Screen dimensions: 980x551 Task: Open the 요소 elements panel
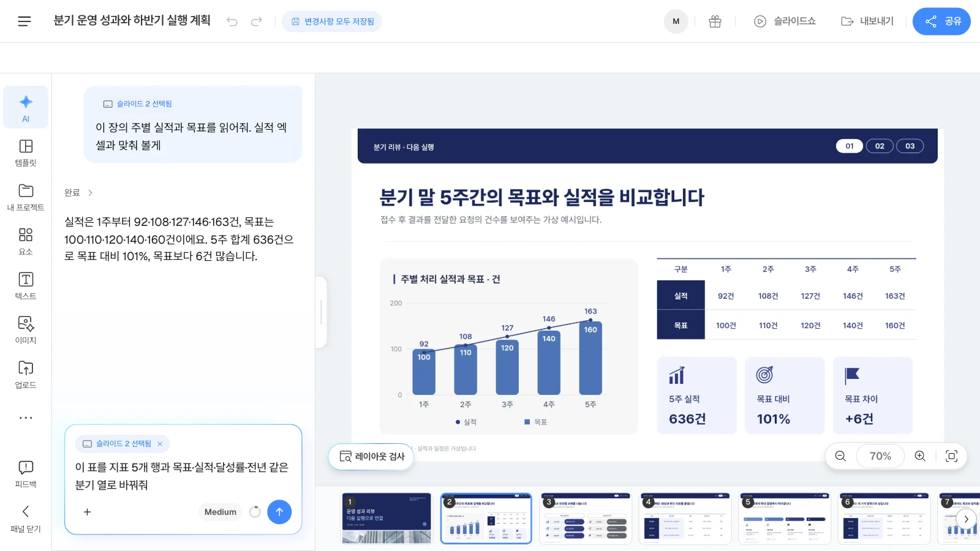(x=26, y=241)
